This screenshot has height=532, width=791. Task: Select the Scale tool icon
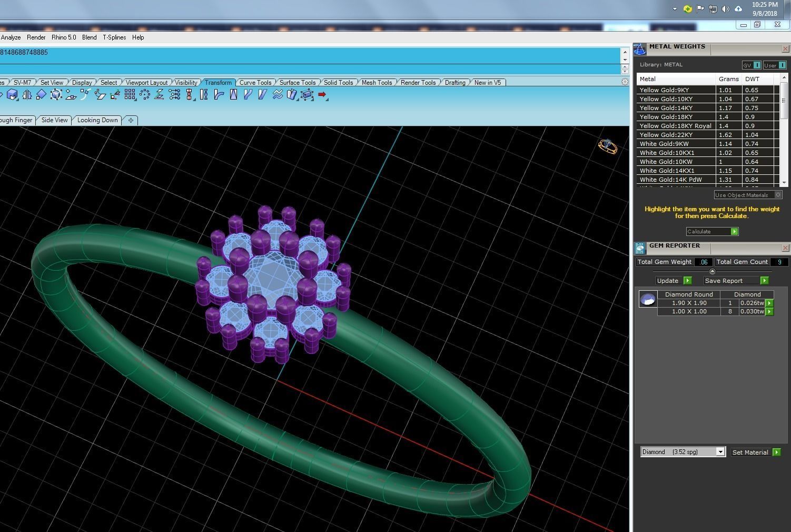(x=41, y=95)
